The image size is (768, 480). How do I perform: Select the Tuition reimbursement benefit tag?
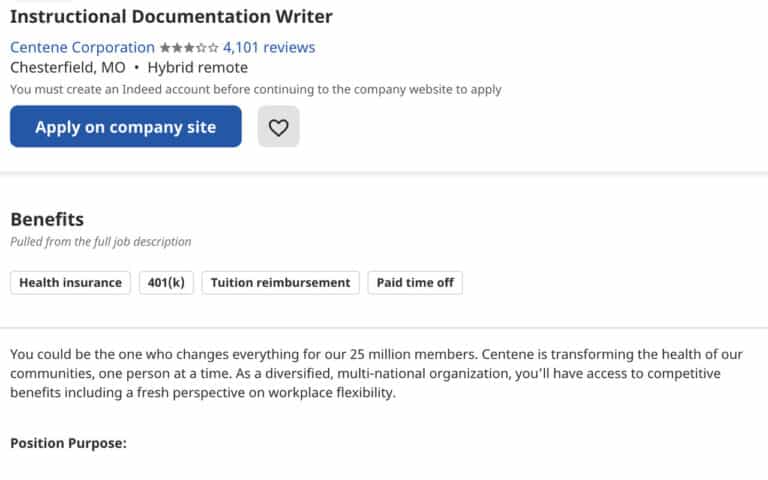coord(280,283)
